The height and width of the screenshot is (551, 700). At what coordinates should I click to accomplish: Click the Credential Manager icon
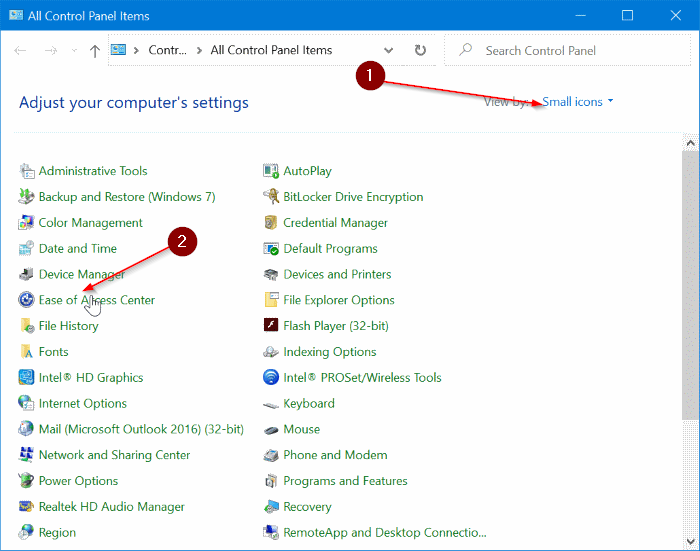pyautogui.click(x=271, y=223)
